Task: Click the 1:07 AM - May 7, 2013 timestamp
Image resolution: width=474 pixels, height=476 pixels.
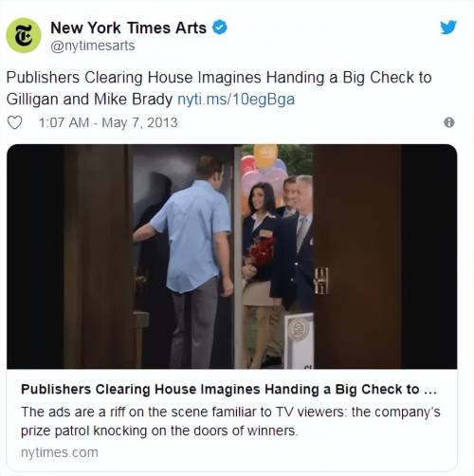Action: [108, 122]
